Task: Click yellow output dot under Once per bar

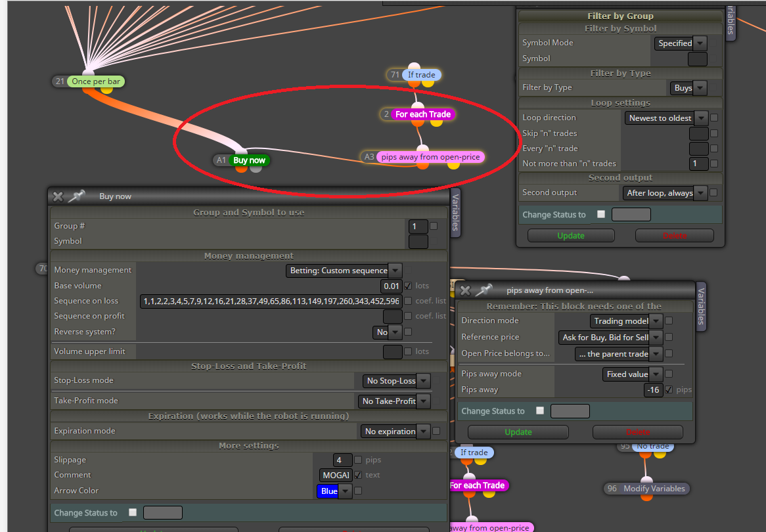Action: (106, 89)
